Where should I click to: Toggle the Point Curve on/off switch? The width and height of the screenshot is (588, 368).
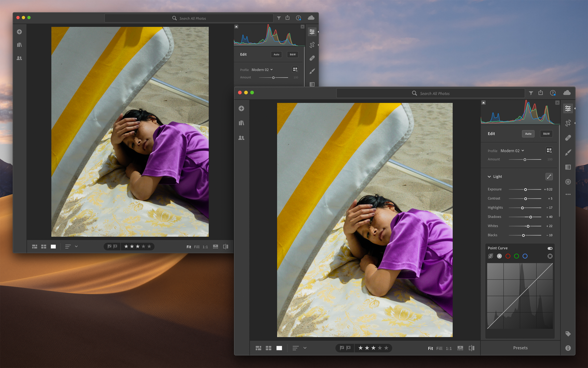pyautogui.click(x=550, y=248)
